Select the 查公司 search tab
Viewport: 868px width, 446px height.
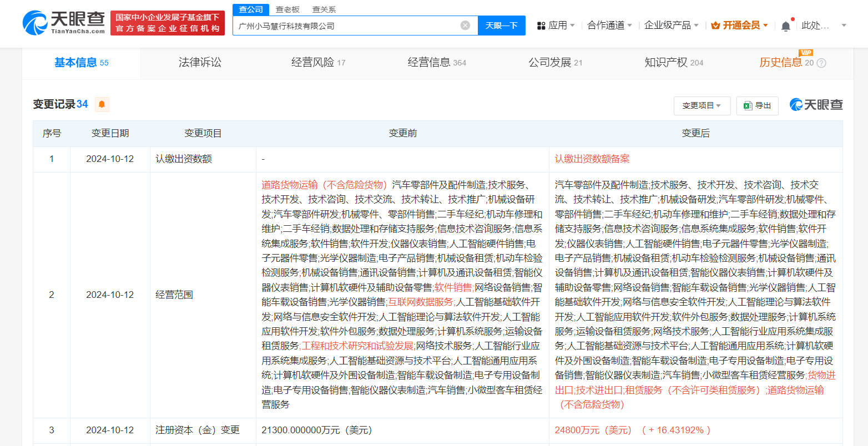coord(251,9)
